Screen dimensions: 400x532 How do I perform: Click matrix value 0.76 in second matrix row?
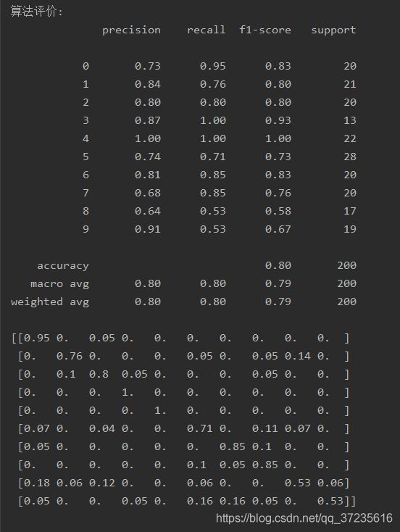pyautogui.click(x=70, y=357)
